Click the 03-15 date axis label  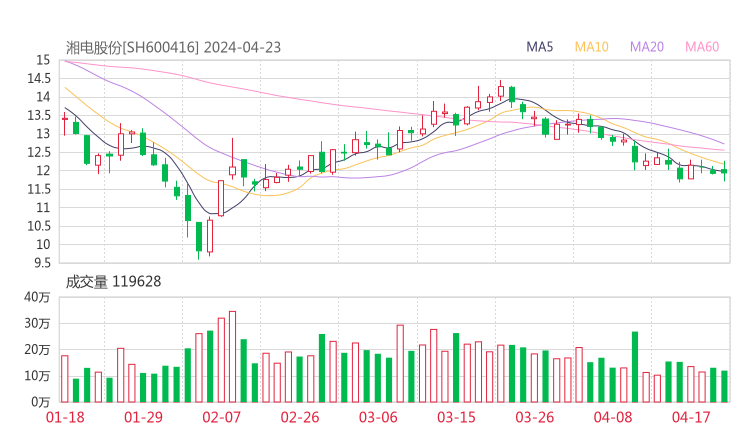(x=456, y=417)
